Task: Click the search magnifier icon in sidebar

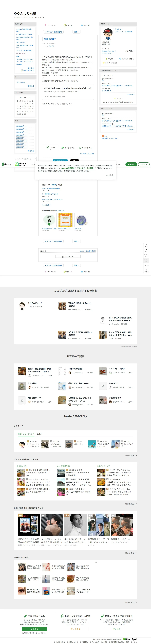Action: tap(35, 159)
